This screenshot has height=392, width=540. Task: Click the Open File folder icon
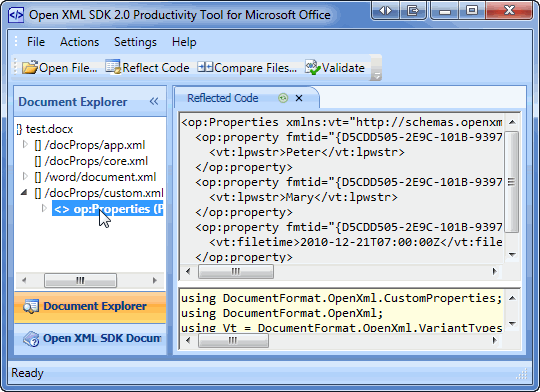30,68
